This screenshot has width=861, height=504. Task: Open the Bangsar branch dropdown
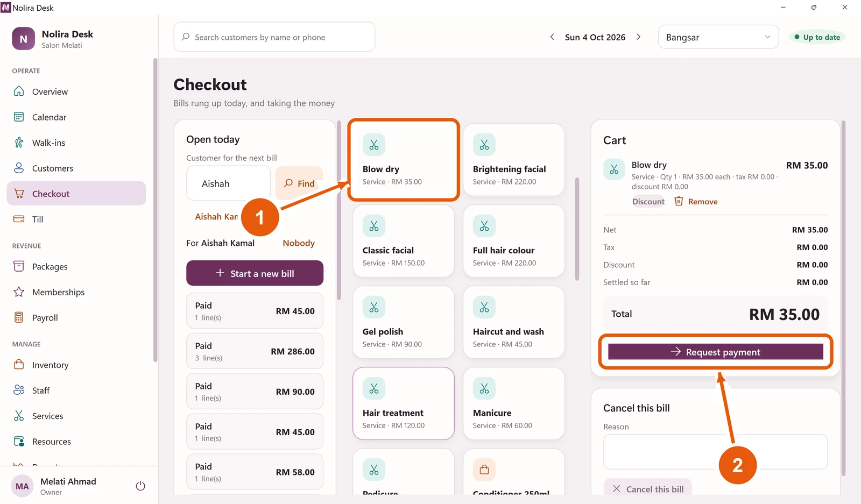point(718,37)
